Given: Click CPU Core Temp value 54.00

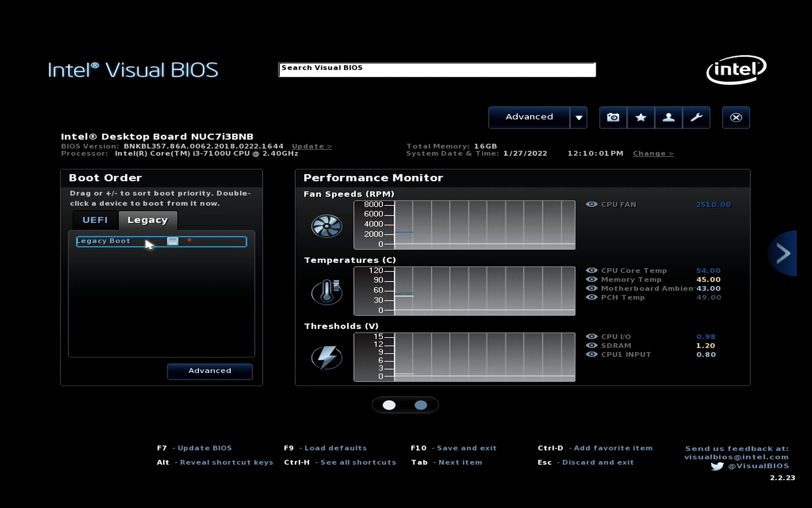Looking at the screenshot, I should pos(708,271).
